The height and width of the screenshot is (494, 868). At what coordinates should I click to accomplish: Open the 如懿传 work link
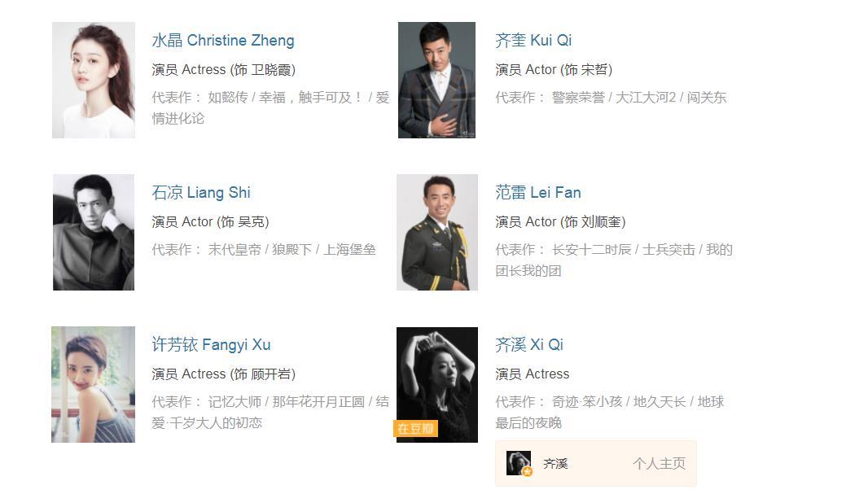(x=228, y=98)
